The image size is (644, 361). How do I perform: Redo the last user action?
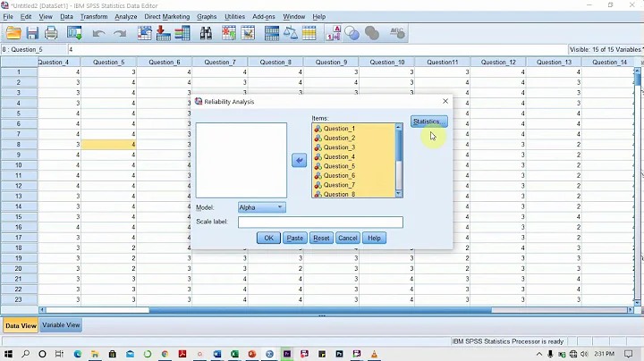120,33
